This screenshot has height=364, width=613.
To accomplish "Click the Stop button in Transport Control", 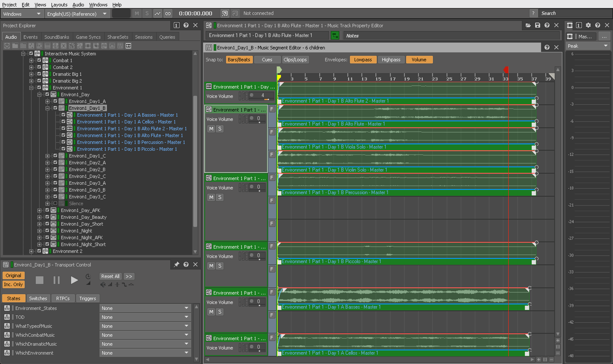I will pos(39,280).
